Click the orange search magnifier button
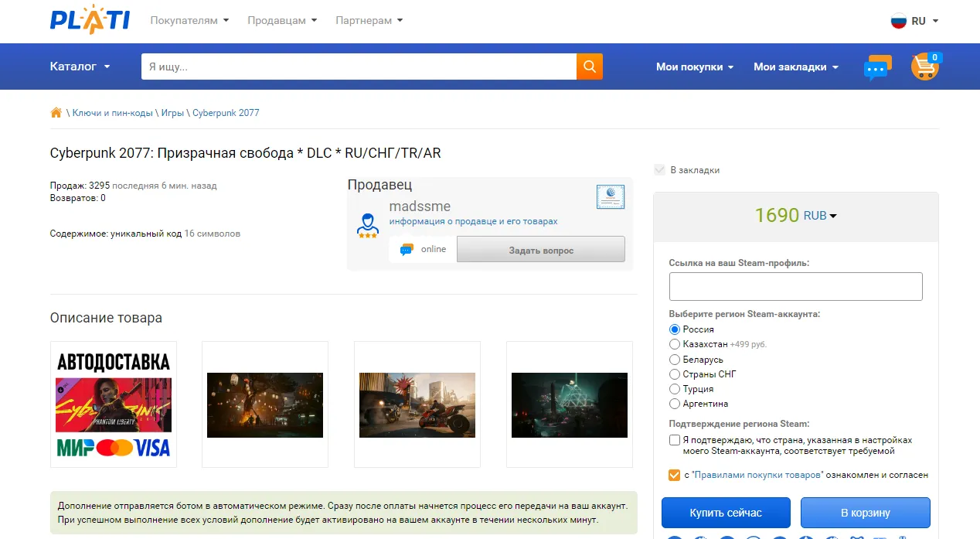Image resolution: width=980 pixels, height=539 pixels. coord(590,67)
